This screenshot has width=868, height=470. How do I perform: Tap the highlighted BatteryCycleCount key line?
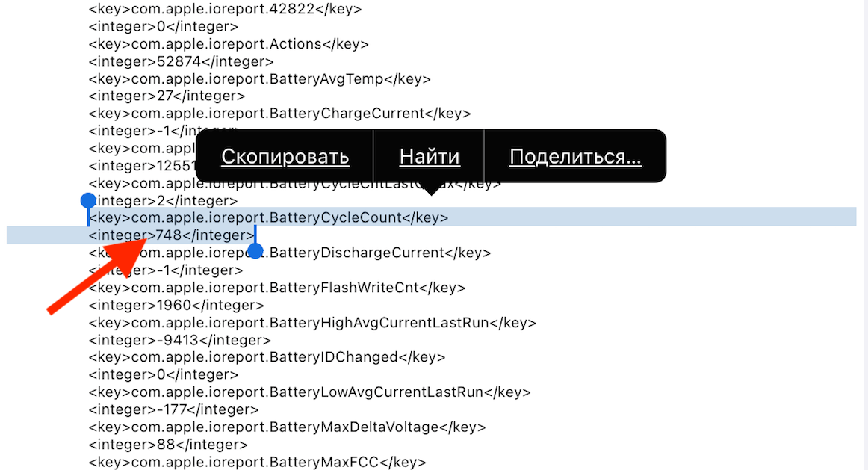269,218
